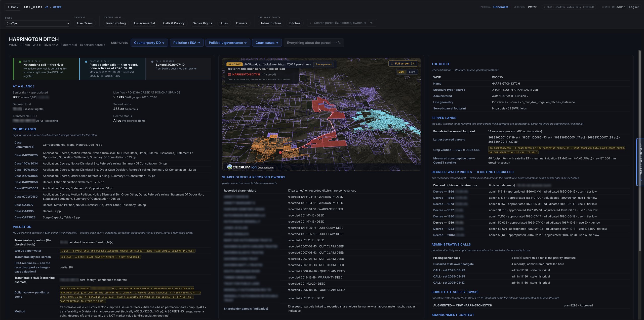
Task: Open the Data attribution link
Action: click(x=266, y=168)
